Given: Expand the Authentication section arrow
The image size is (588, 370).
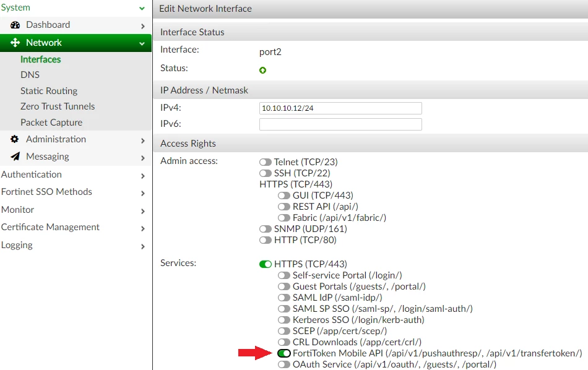Looking at the screenshot, I should (142, 176).
